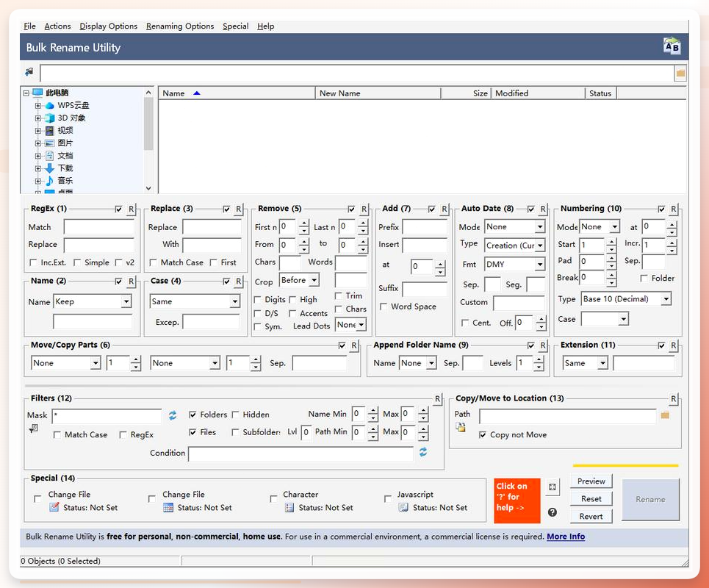The height and width of the screenshot is (588, 709).
Task: Sort list by the Name column header
Action: (x=237, y=93)
